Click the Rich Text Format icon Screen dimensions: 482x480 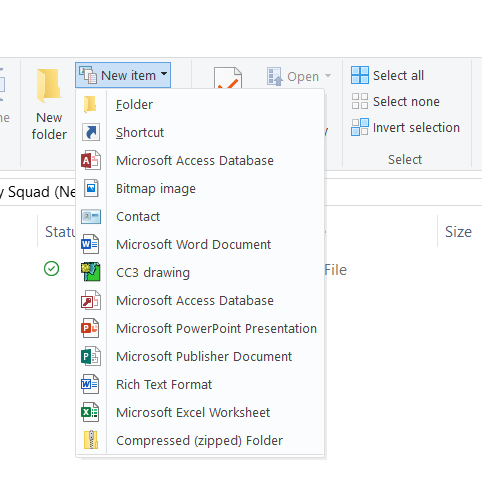point(90,384)
